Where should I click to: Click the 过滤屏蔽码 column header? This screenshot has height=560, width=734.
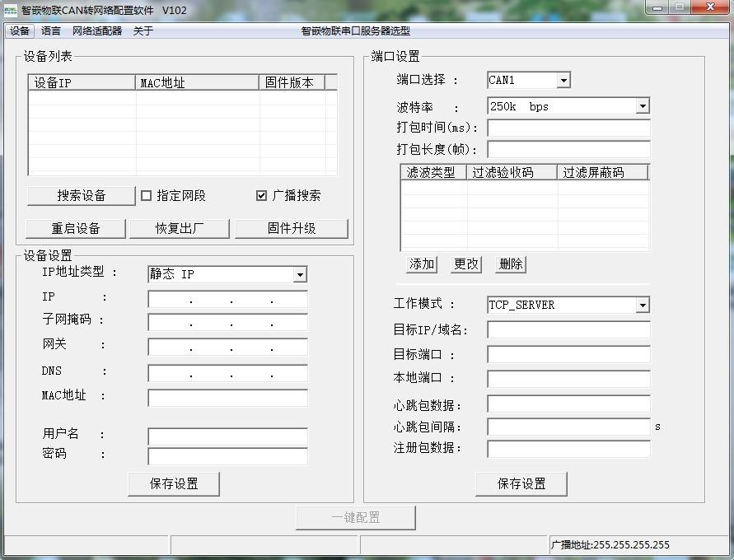(602, 172)
